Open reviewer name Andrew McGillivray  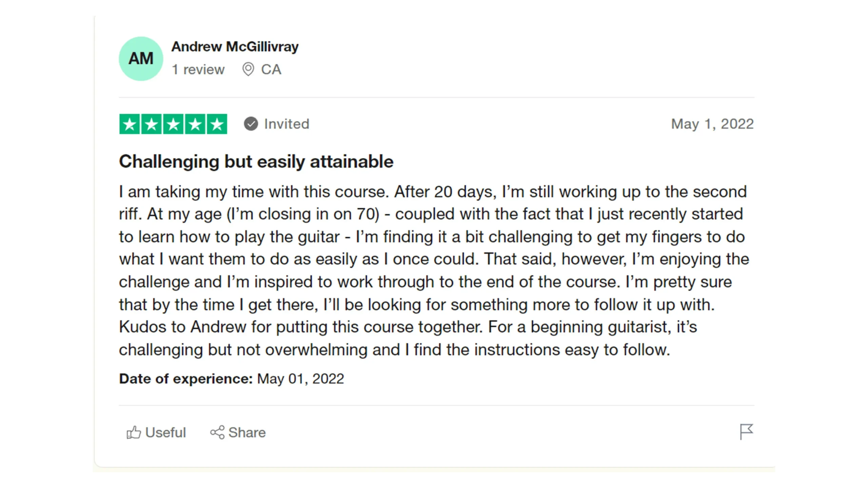tap(235, 46)
